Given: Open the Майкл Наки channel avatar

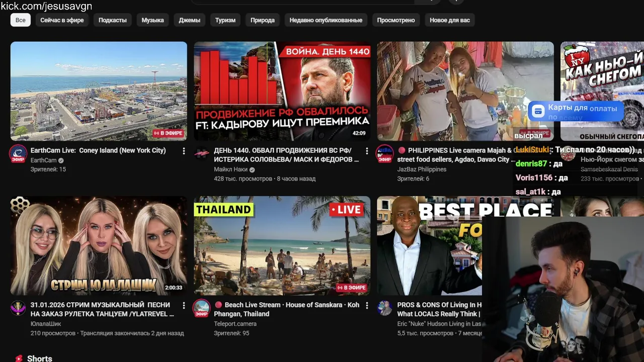Looking at the screenshot, I should coord(202,154).
